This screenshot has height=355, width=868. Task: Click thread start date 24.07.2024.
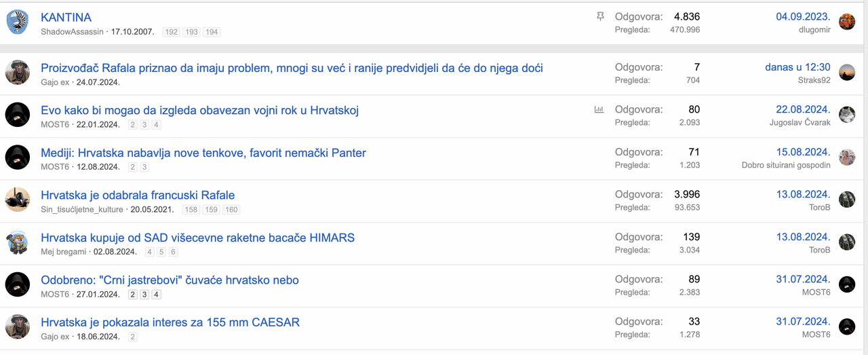tap(98, 82)
